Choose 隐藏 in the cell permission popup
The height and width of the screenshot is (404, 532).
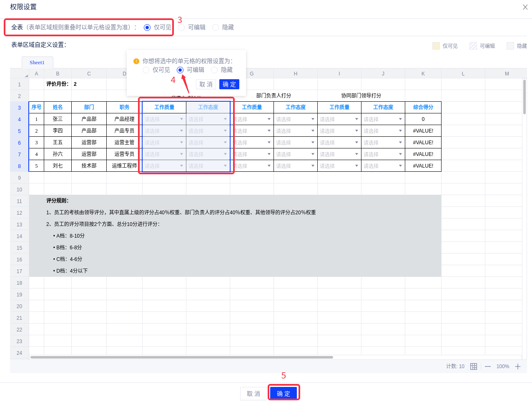click(214, 70)
